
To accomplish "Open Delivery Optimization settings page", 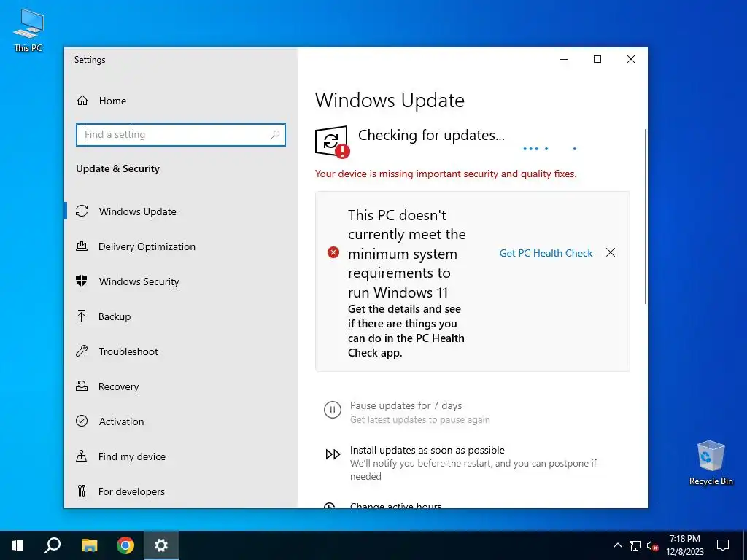I will tap(181, 246).
